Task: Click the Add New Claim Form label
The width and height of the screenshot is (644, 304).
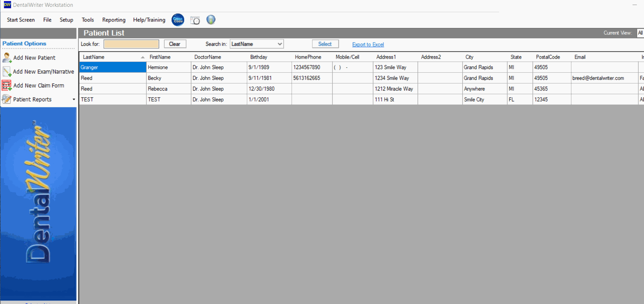Action: (x=39, y=86)
